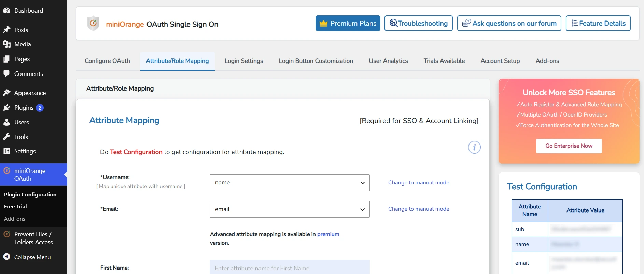Screen dimensions: 644x274
Task: Click the Plugins plug icon
Action: point(7,108)
